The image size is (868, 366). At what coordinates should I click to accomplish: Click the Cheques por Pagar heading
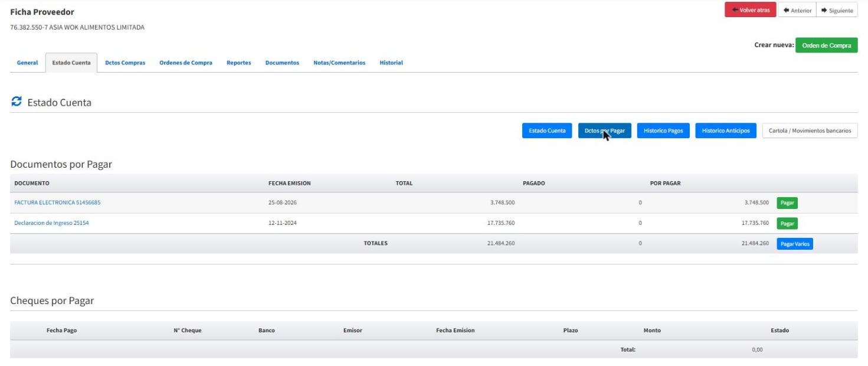52,300
